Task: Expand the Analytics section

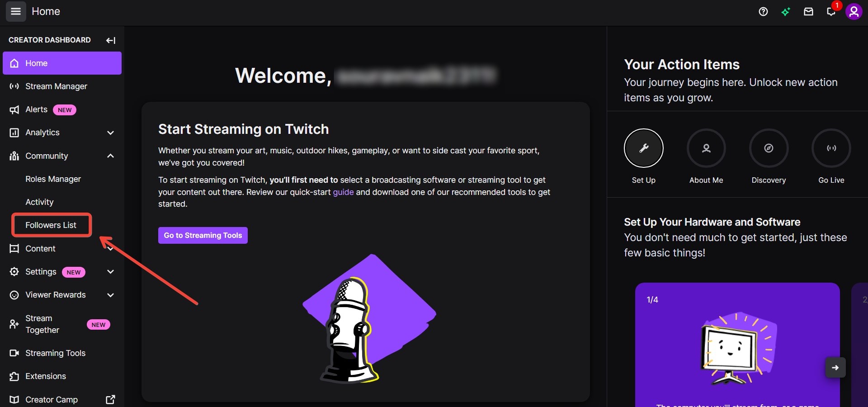Action: [x=110, y=133]
